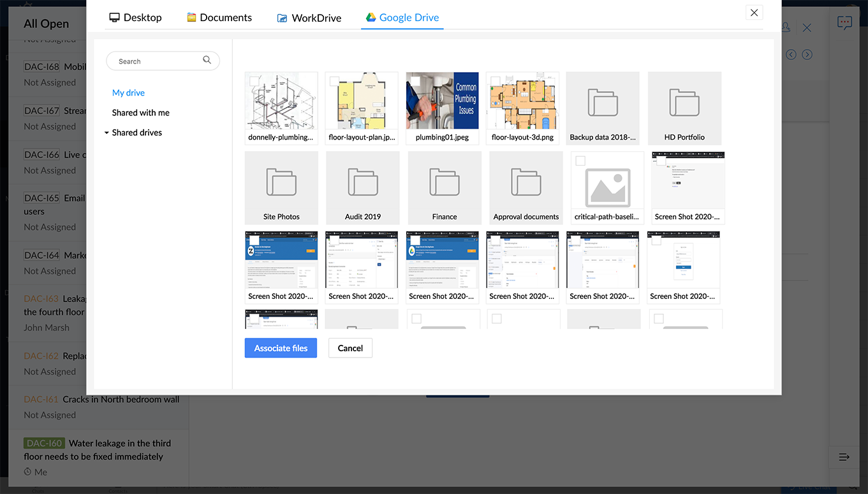Open the live chat icon
Screen dimensions: 868x494
pyautogui.click(x=844, y=23)
